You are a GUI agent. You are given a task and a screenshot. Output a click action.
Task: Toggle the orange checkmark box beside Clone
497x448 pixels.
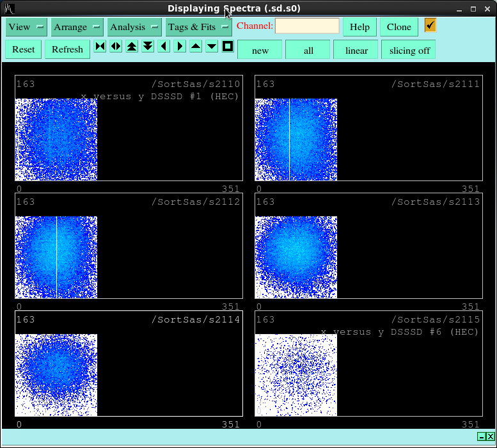point(430,26)
